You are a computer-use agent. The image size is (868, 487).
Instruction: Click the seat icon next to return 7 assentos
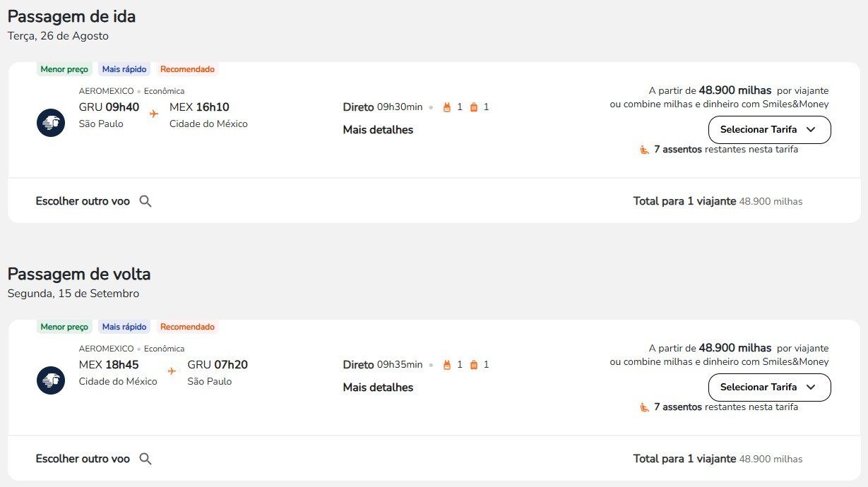click(644, 407)
